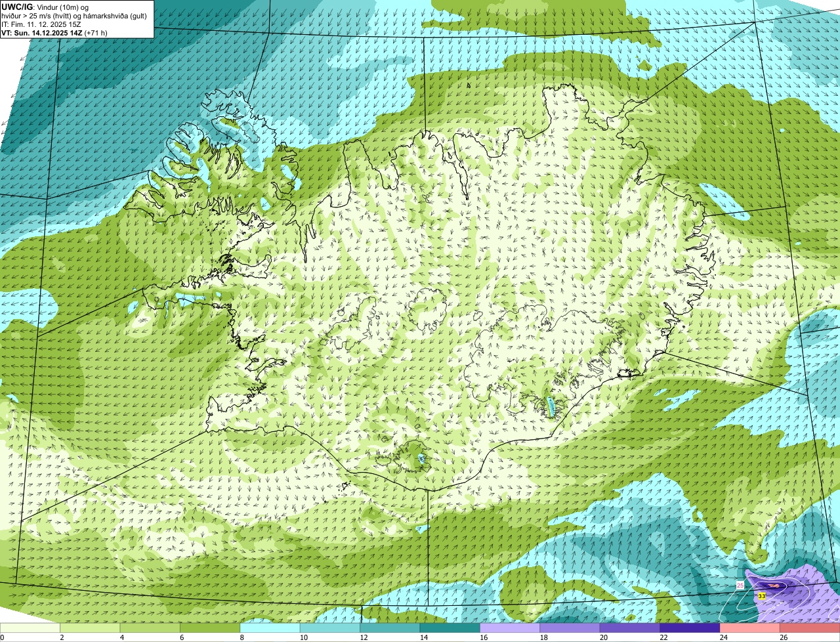Viewport: 840px width, 642px height.
Task: Select the 22–24 m/s dark indigo legend swatch
Action: [x=690, y=628]
